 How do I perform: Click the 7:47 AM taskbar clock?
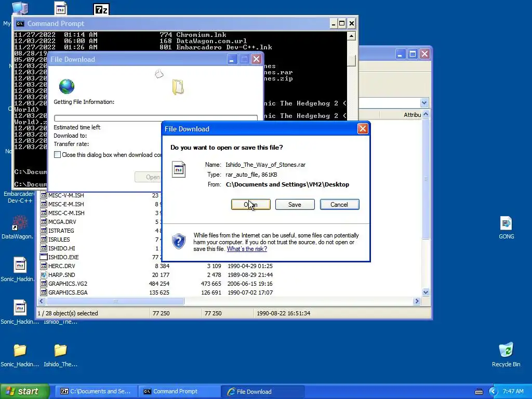[513, 391]
